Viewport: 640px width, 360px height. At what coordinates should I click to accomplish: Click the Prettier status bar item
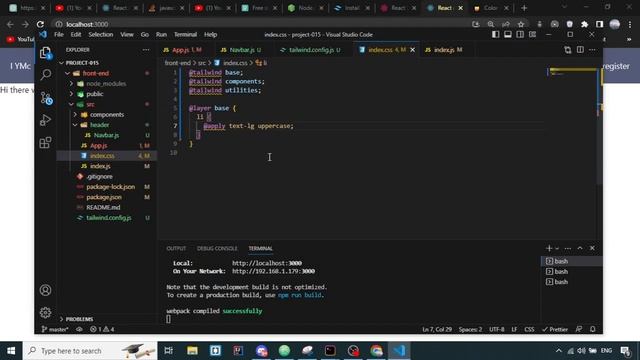click(555, 329)
